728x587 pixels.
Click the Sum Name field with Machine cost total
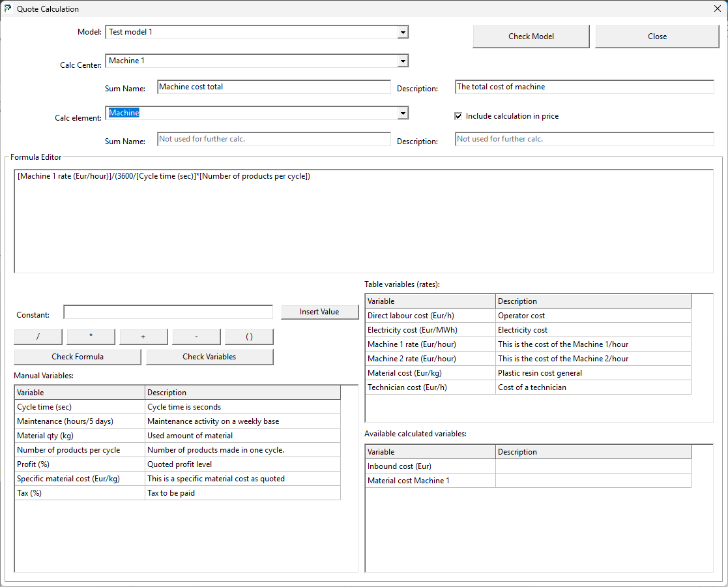click(x=274, y=87)
